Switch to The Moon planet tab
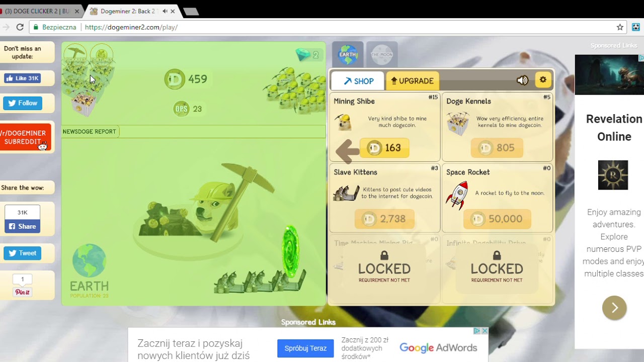Viewport: 644px width, 362px height. pos(382,54)
